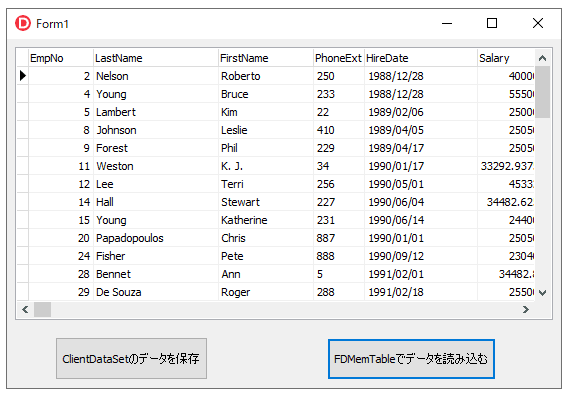
Task: Close the Form1 window
Action: point(538,24)
